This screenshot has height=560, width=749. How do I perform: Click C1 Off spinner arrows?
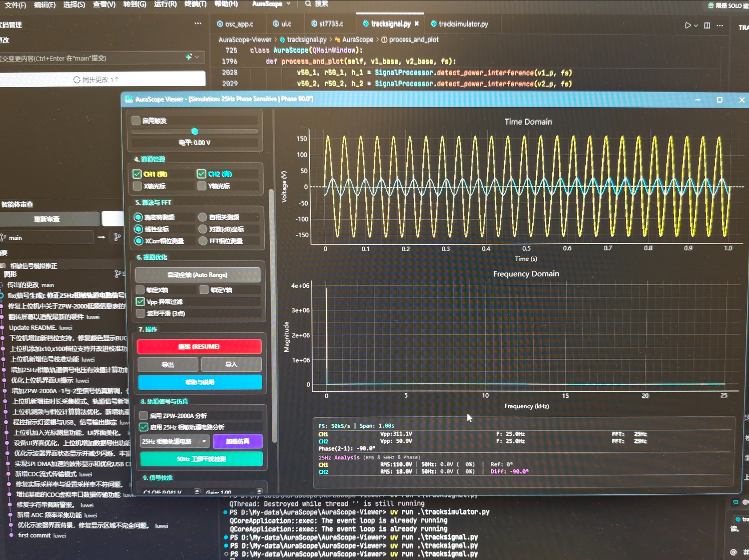click(197, 492)
